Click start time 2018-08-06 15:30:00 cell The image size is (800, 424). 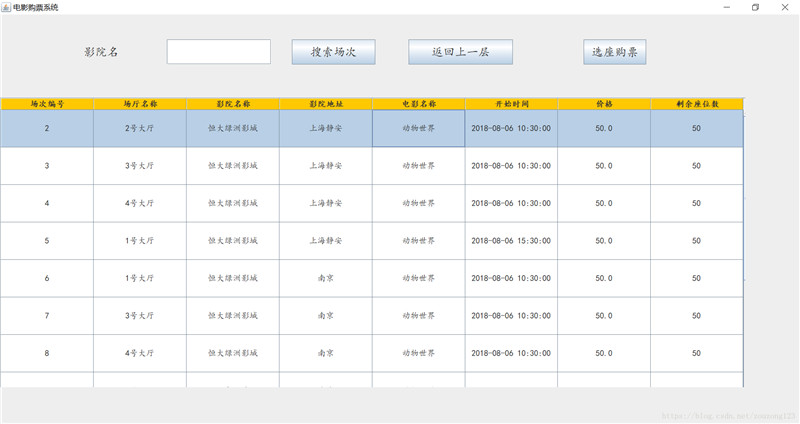point(511,241)
